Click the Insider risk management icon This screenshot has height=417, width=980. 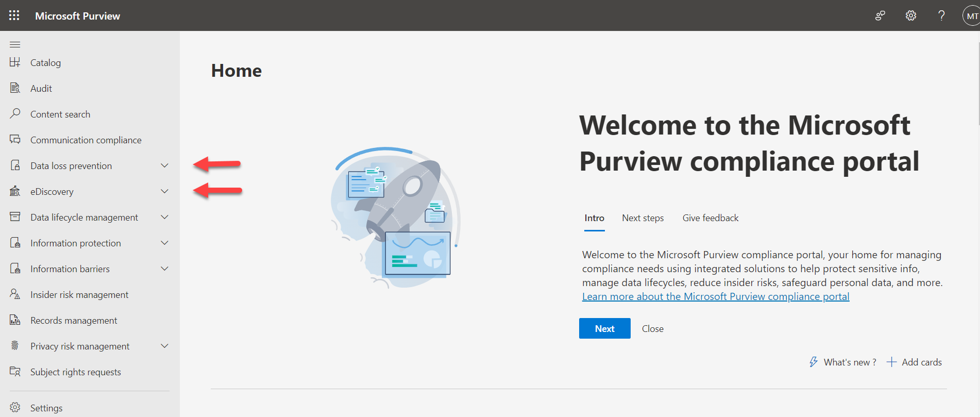pyautogui.click(x=15, y=294)
